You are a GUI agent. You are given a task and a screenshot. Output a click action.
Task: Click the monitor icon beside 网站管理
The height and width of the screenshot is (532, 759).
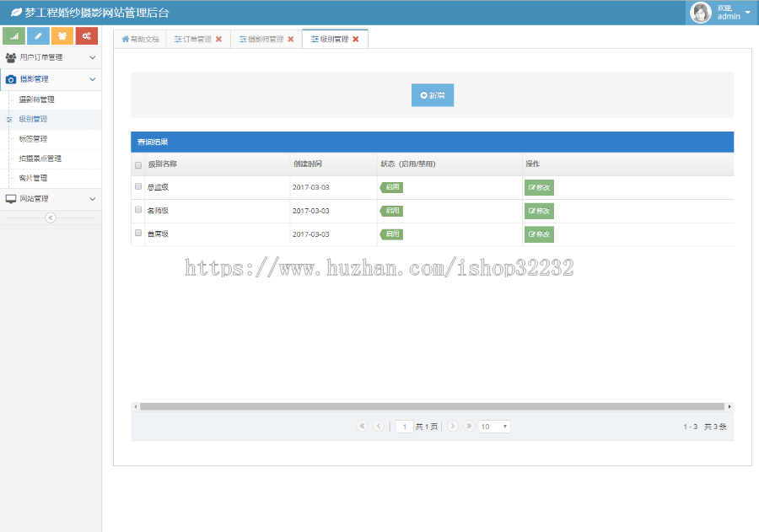click(9, 198)
